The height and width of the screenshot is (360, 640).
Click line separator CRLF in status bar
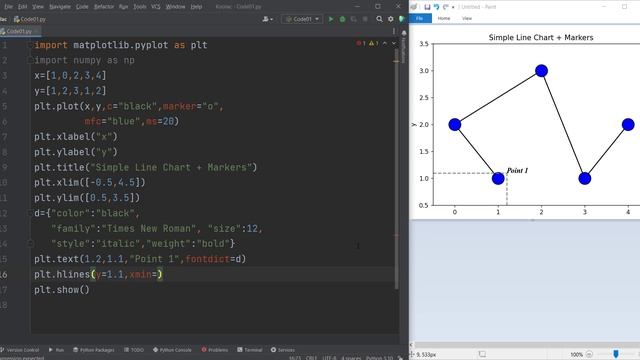pyautogui.click(x=311, y=358)
